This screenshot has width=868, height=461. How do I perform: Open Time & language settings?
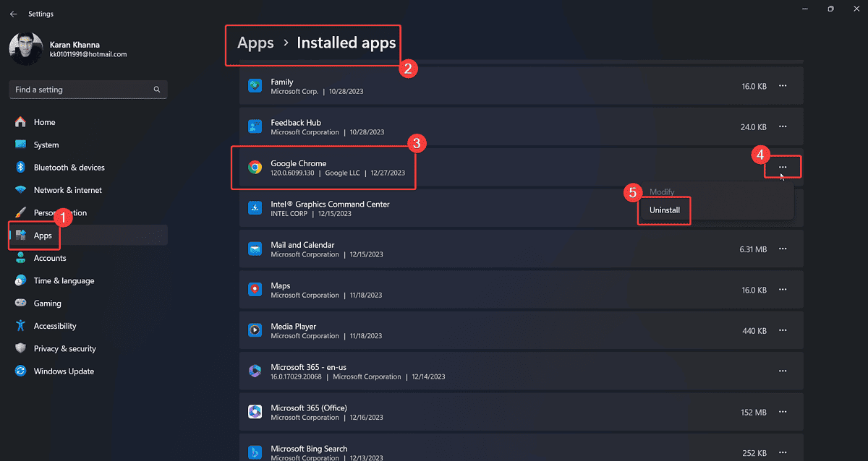tap(88, 280)
